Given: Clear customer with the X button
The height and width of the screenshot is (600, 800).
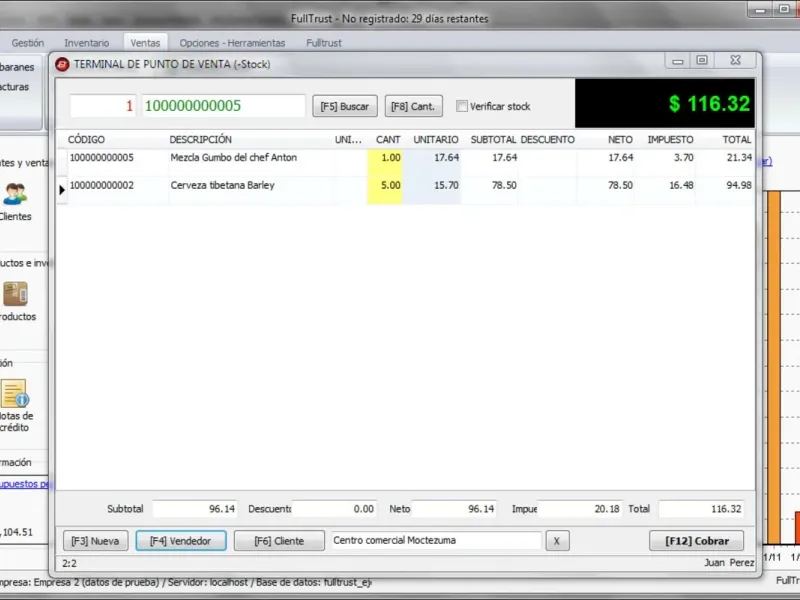Looking at the screenshot, I should click(557, 541).
